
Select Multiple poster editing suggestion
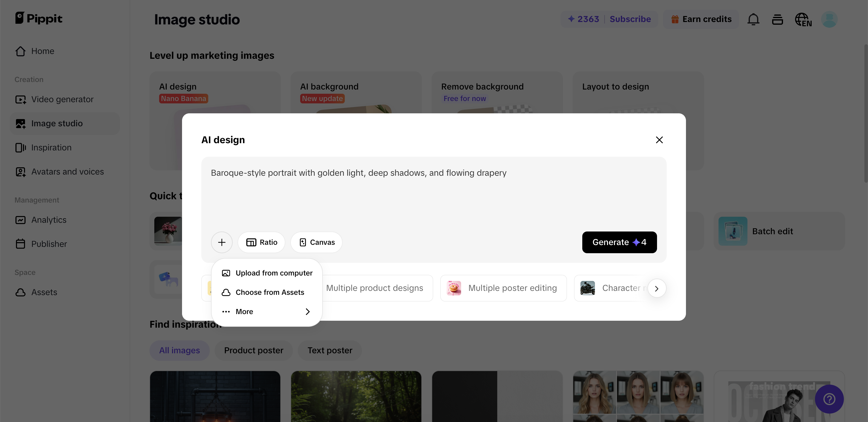click(x=503, y=288)
